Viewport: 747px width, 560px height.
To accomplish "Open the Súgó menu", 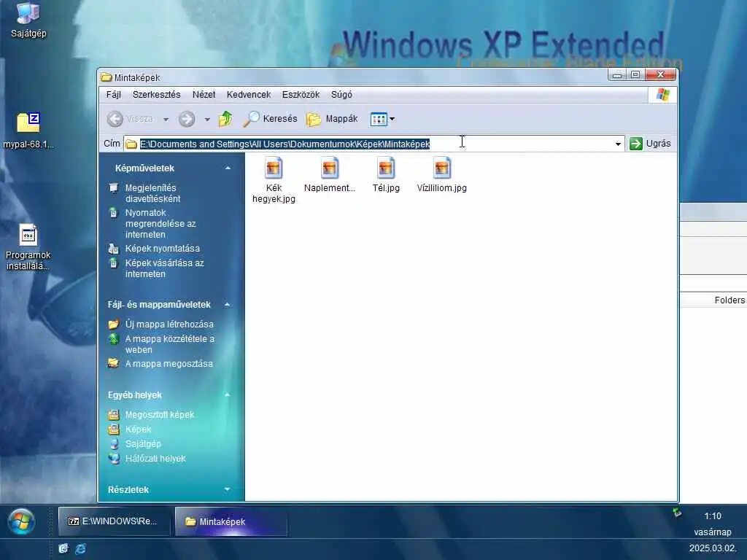I will (x=341, y=94).
